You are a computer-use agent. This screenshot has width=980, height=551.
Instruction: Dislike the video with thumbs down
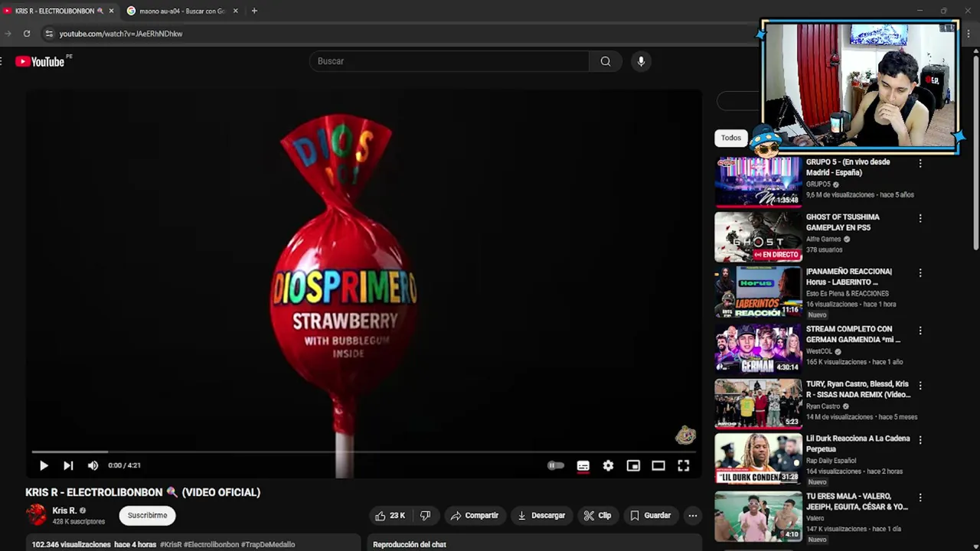click(426, 516)
